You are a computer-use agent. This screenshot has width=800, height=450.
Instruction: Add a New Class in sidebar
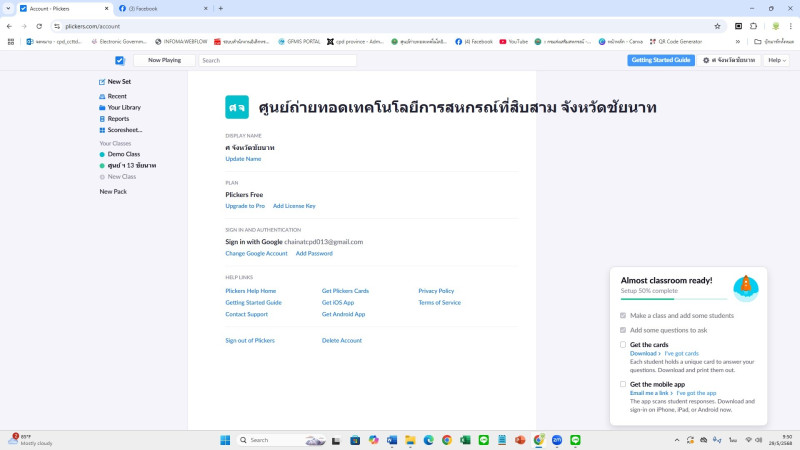(x=118, y=177)
